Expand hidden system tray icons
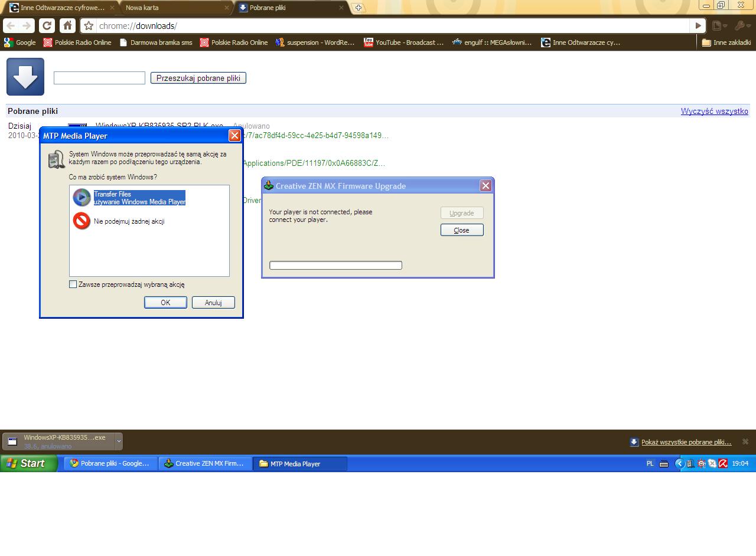The width and height of the screenshot is (756, 556). coord(679,464)
